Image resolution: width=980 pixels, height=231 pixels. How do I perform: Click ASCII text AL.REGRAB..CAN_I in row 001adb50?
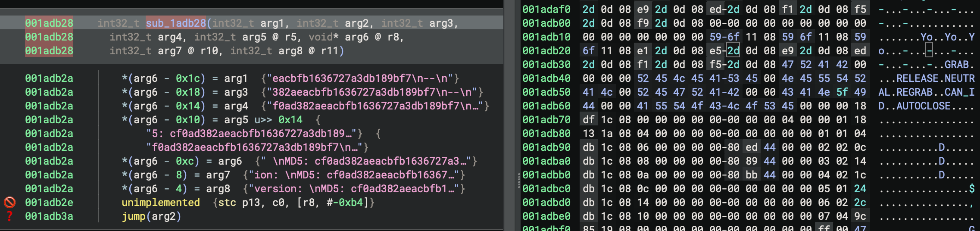click(x=927, y=92)
